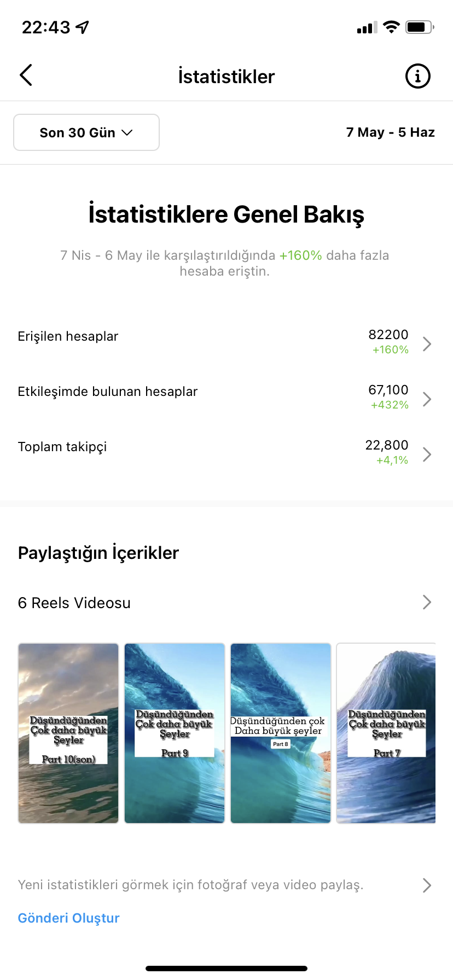
Task: Tap the chevron beside 6 Reels Videosu
Action: click(427, 602)
